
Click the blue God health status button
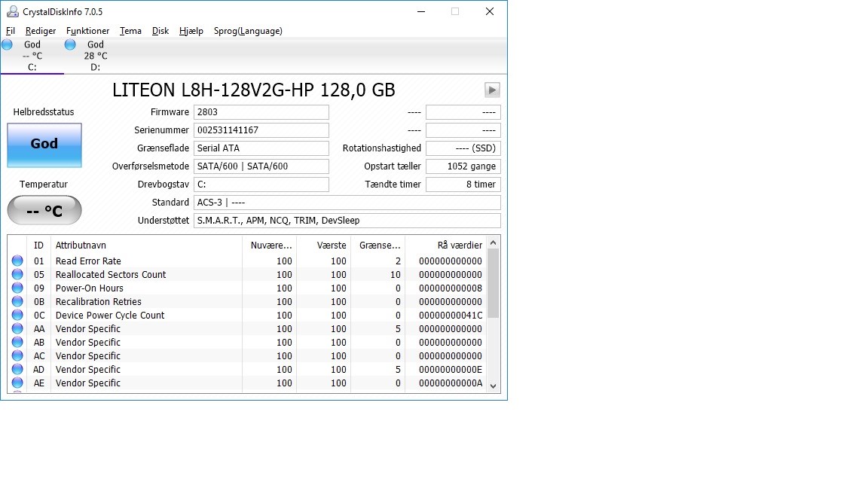[44, 145]
